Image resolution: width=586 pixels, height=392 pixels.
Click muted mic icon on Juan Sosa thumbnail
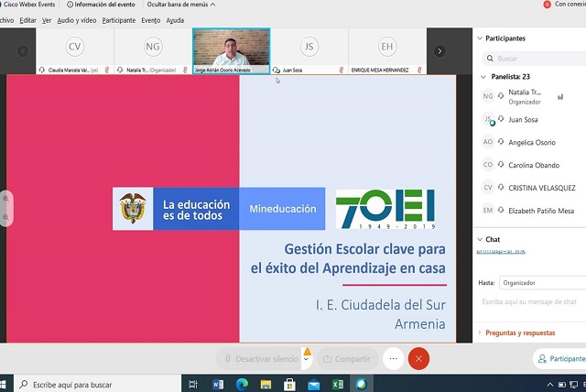point(342,70)
